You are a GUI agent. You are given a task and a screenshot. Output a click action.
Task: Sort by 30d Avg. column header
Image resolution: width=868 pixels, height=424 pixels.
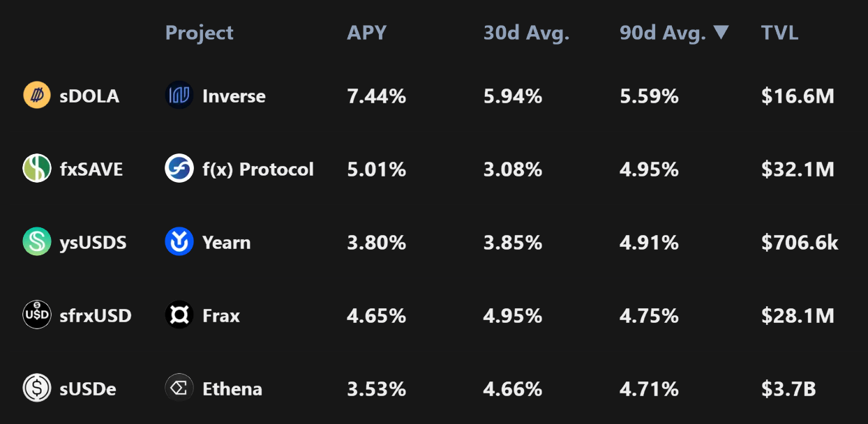click(x=526, y=33)
